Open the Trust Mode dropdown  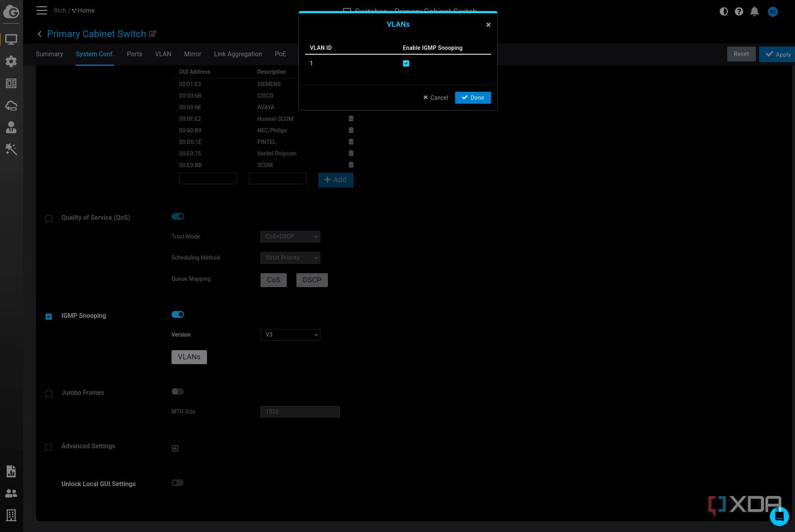click(290, 236)
